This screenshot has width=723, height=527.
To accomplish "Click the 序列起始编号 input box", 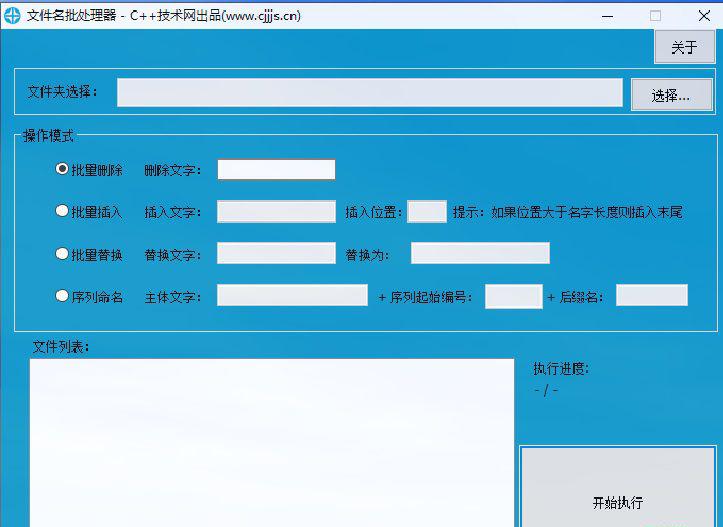I will click(x=514, y=296).
